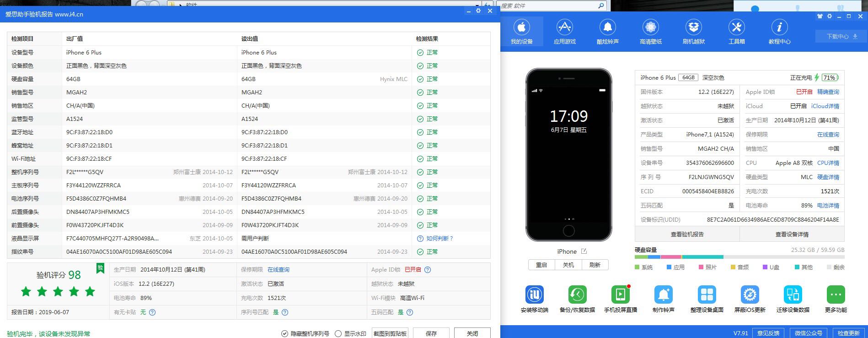Start 手机投屏直播 screen mirroring
The width and height of the screenshot is (868, 338).
pos(621,299)
